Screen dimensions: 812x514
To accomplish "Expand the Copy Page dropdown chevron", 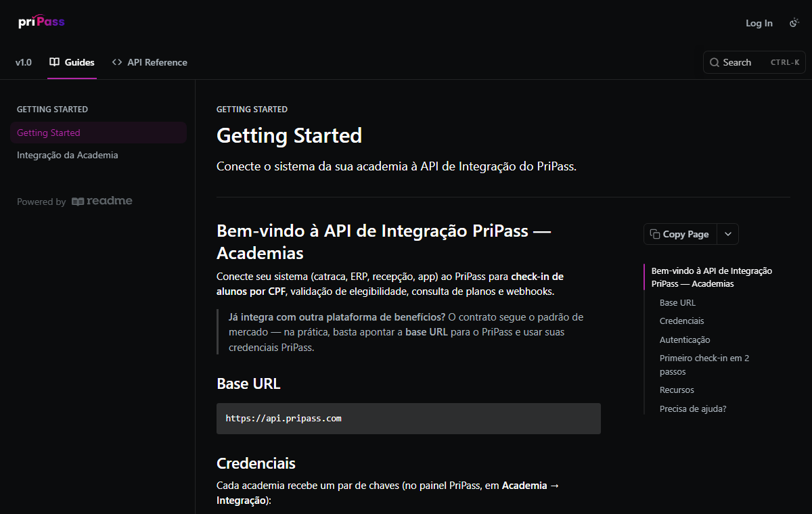I will coord(728,234).
